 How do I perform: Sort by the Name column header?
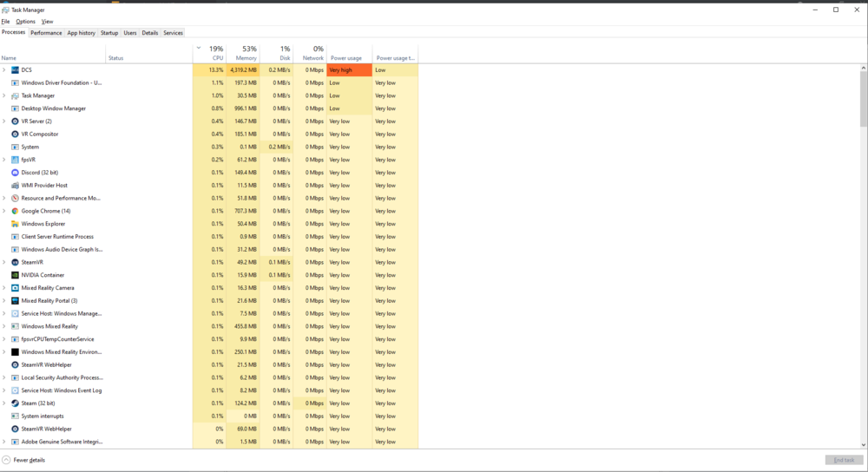click(53, 53)
